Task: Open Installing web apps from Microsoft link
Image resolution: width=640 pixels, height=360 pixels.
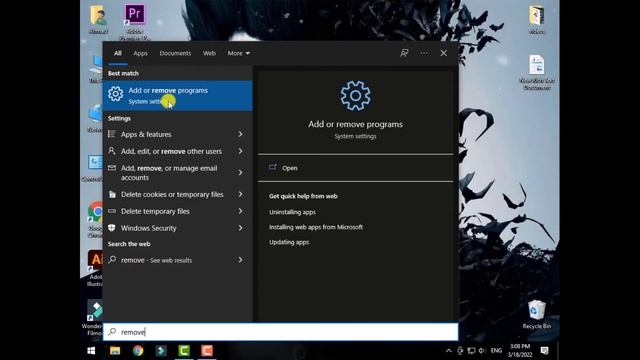Action: [x=316, y=227]
